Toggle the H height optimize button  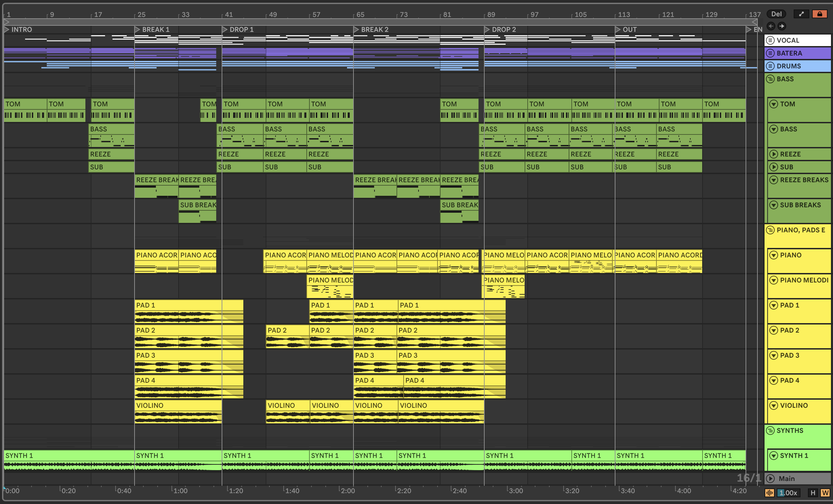pos(813,493)
